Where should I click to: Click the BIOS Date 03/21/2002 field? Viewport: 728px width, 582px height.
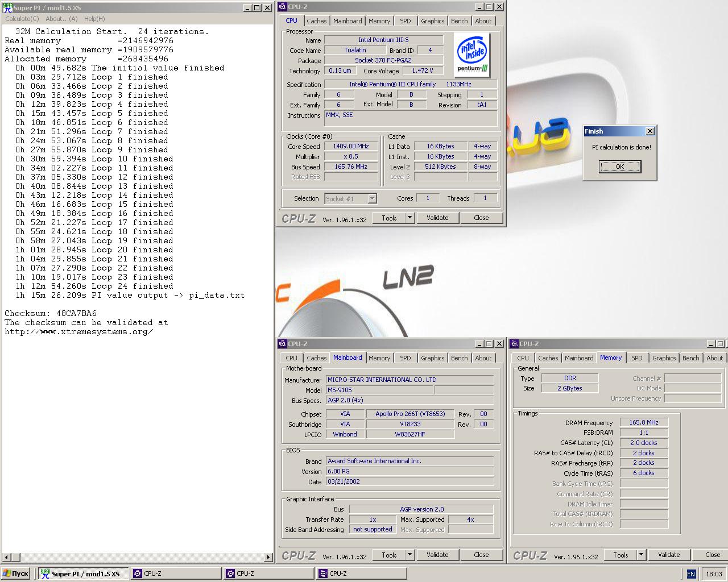(x=409, y=481)
